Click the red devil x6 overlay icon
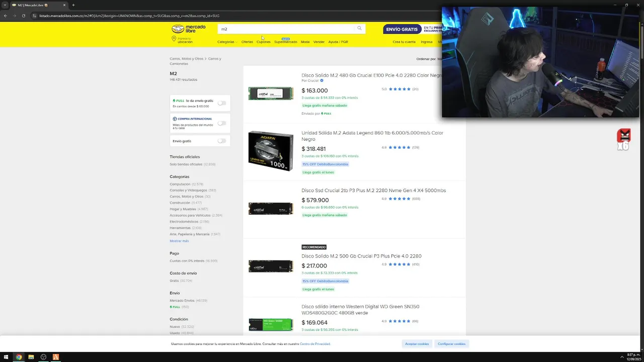The height and width of the screenshot is (362, 644). point(624,139)
